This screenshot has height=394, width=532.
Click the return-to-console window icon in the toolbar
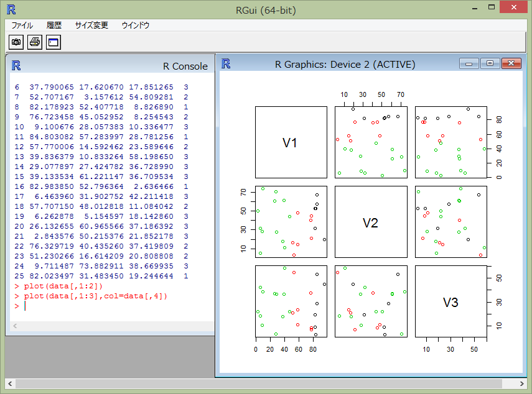(x=53, y=42)
